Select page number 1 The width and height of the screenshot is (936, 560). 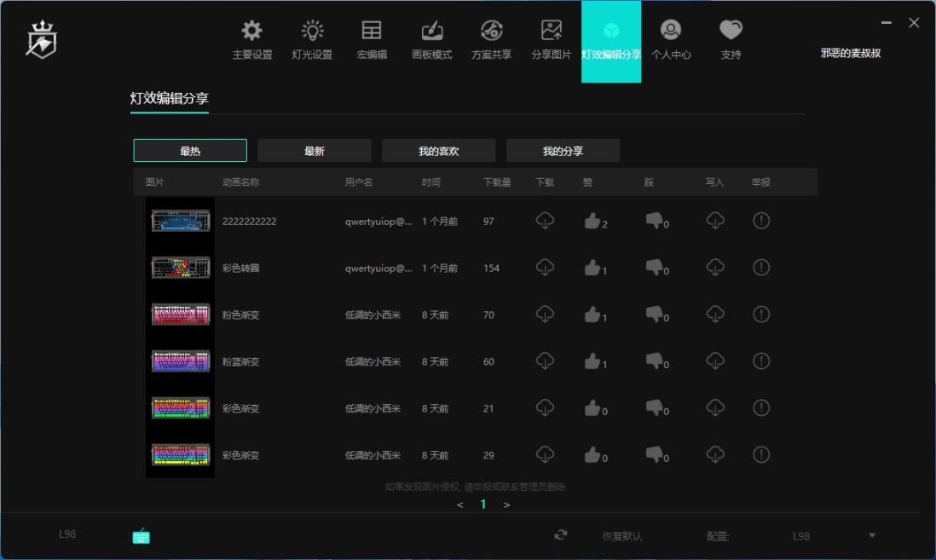point(483,505)
